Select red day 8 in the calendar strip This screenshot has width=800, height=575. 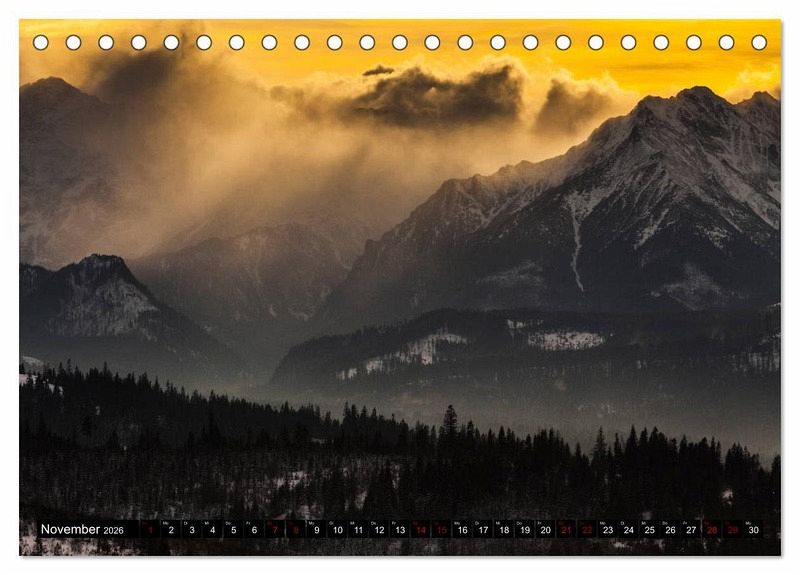[296, 529]
